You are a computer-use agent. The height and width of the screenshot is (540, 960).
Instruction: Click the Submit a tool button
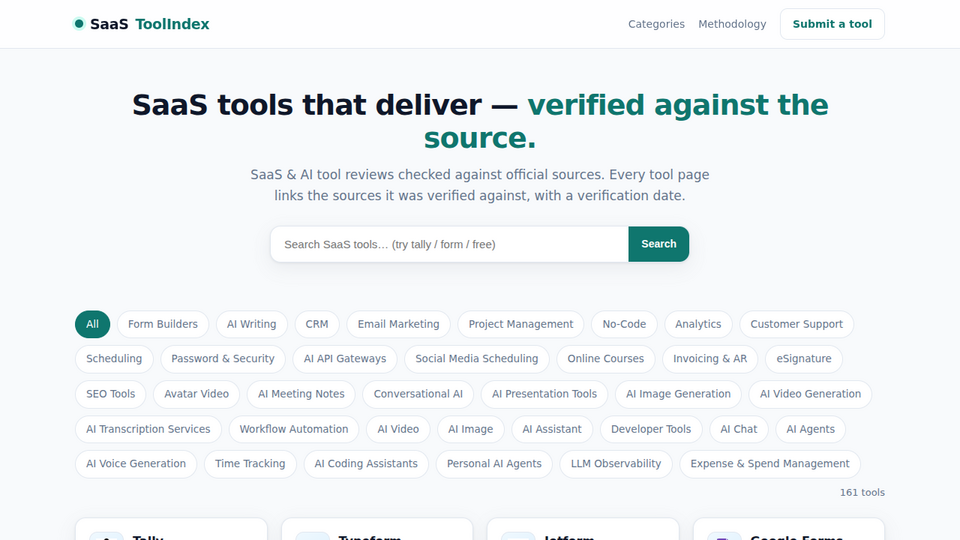pyautogui.click(x=832, y=24)
